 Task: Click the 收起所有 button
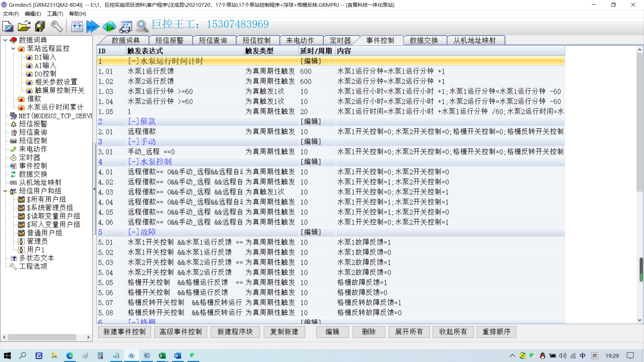[x=453, y=332]
